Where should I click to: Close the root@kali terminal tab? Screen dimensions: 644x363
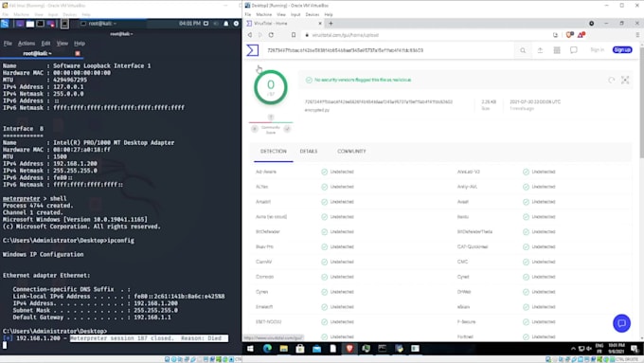point(78,53)
